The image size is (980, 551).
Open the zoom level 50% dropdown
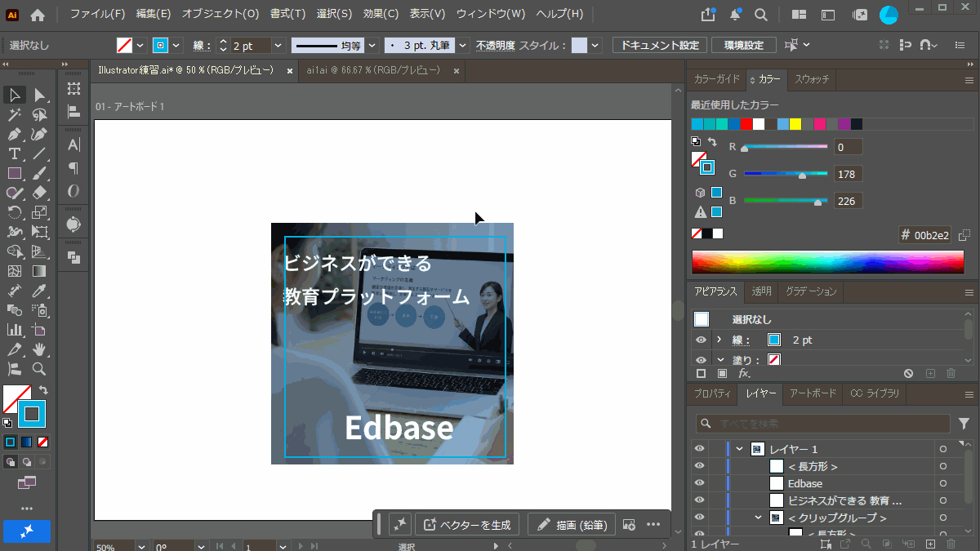click(x=142, y=546)
